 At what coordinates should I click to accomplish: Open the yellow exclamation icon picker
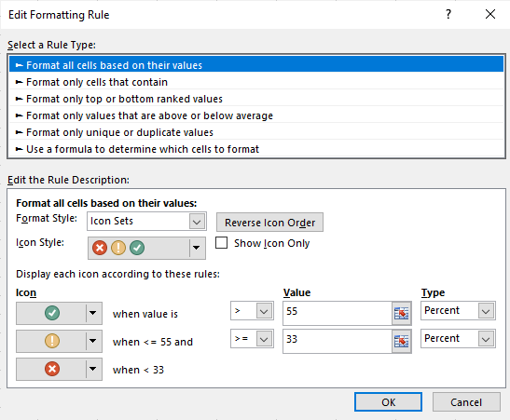tap(59, 341)
